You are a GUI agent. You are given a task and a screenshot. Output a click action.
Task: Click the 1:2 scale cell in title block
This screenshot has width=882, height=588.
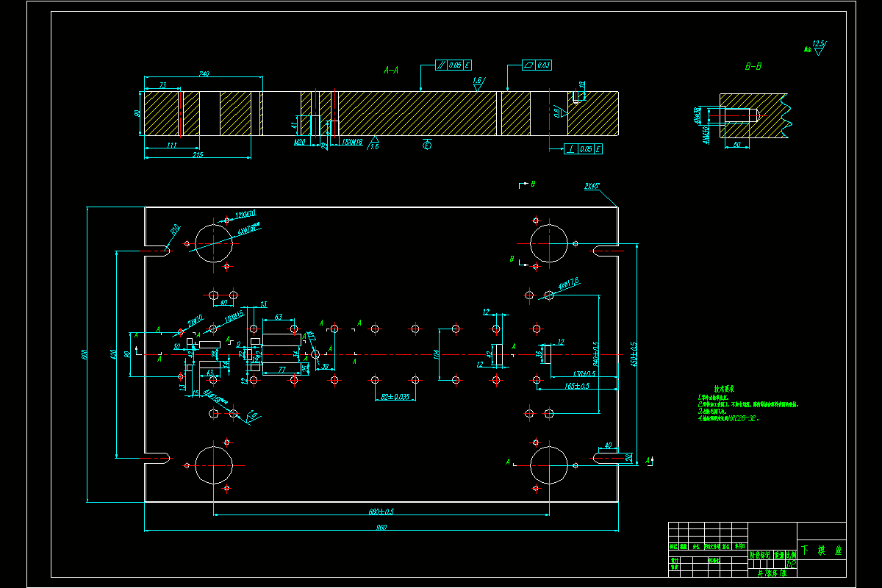coord(791,564)
